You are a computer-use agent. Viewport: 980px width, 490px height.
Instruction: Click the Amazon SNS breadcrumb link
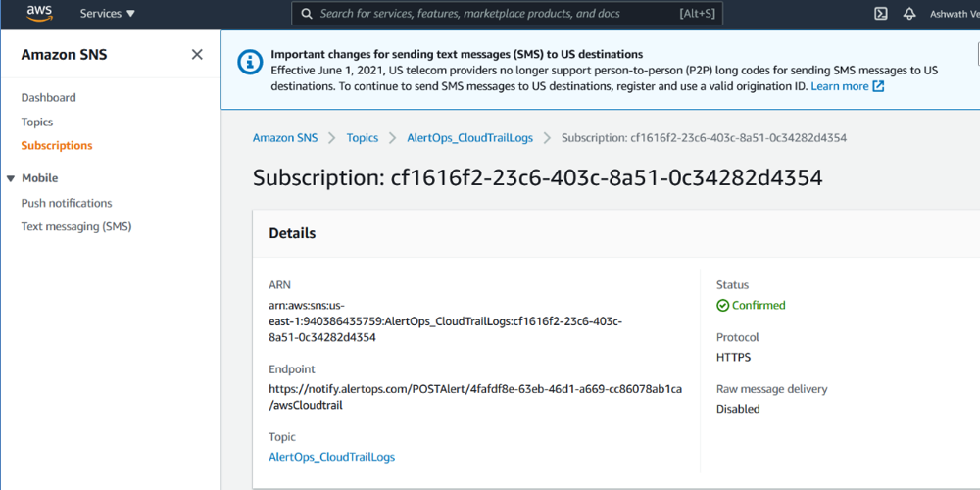click(x=285, y=138)
